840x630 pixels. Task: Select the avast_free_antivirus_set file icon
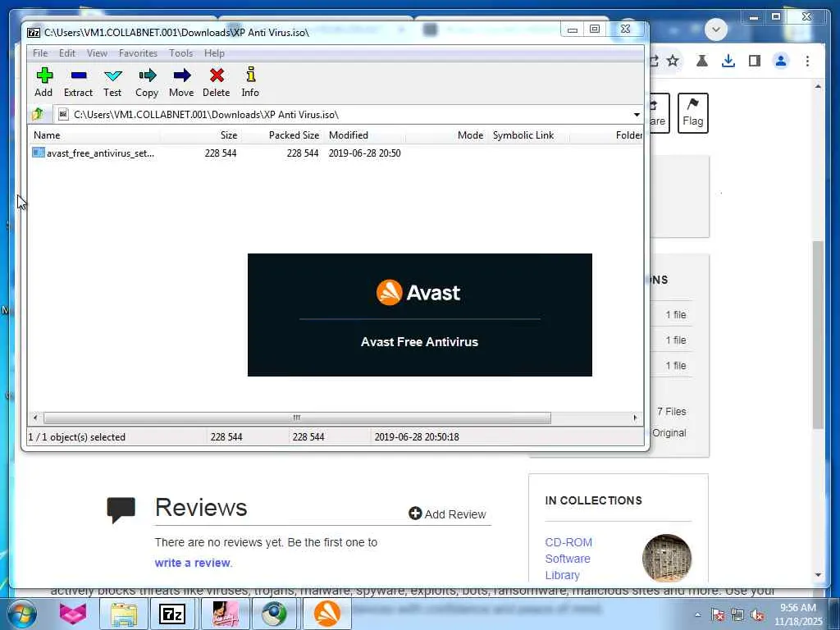[x=38, y=153]
